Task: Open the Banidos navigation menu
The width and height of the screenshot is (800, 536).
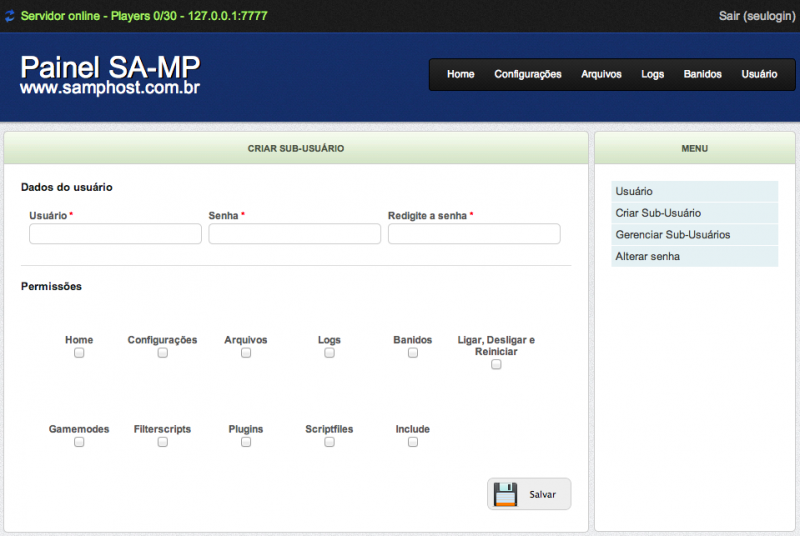Action: pos(703,74)
